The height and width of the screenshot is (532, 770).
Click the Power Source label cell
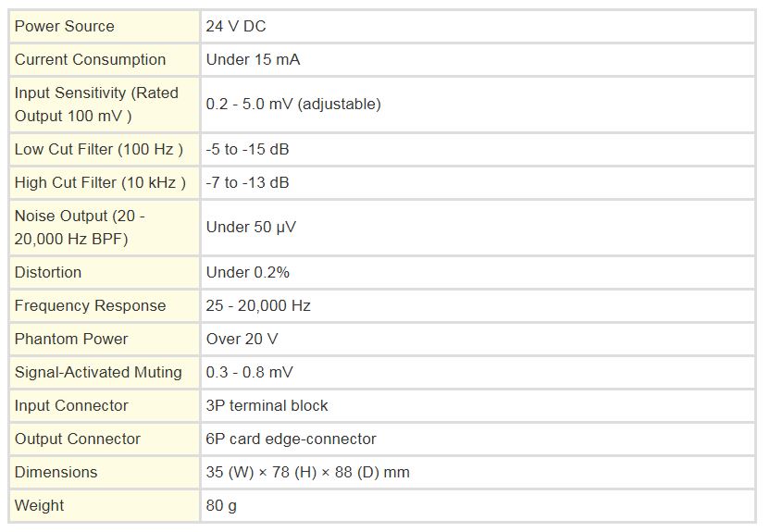coord(105,26)
